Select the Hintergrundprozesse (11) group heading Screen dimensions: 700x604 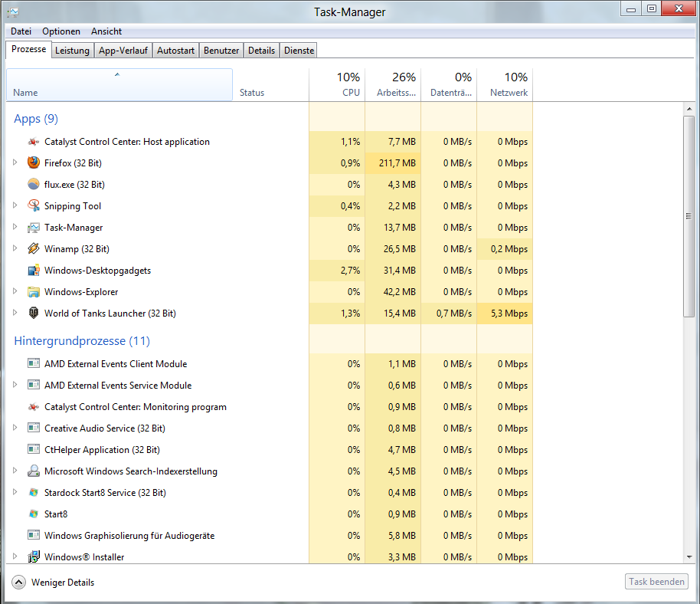pos(82,341)
